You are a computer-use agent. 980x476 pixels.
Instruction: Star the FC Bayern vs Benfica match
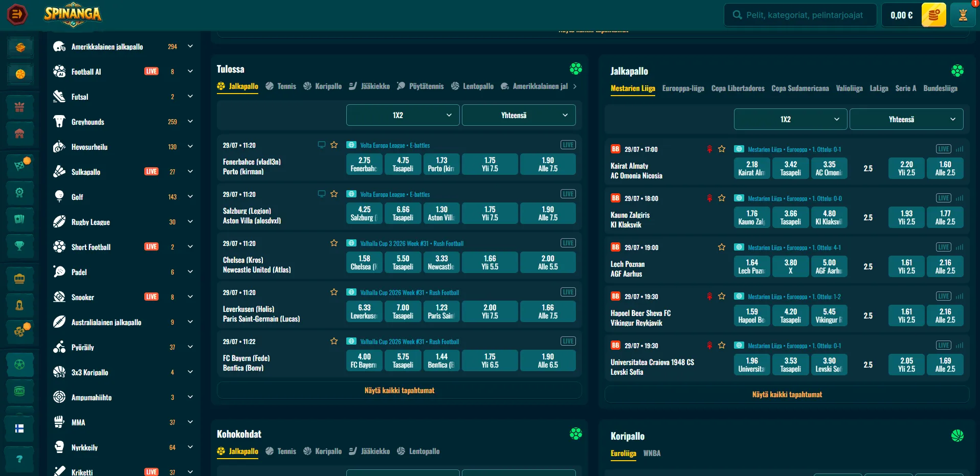pos(334,341)
